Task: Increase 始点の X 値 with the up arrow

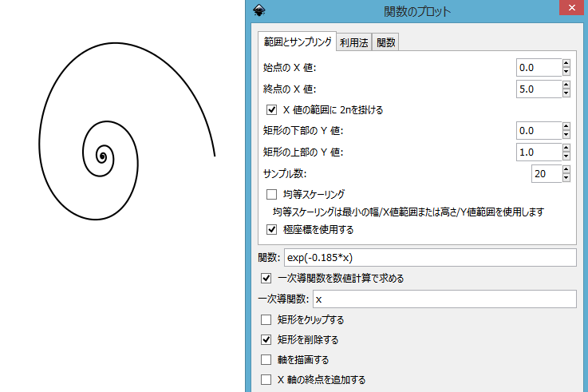Action: (x=566, y=64)
